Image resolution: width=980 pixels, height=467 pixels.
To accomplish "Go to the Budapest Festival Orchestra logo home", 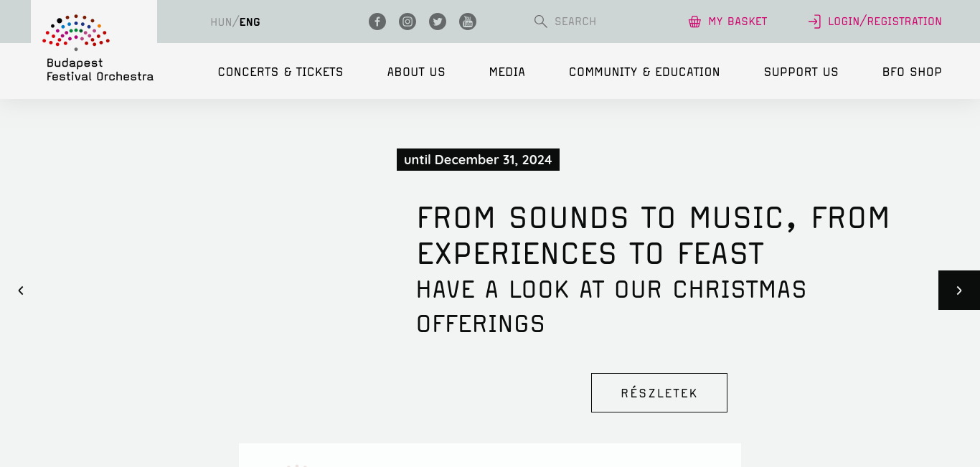I will pos(94,48).
